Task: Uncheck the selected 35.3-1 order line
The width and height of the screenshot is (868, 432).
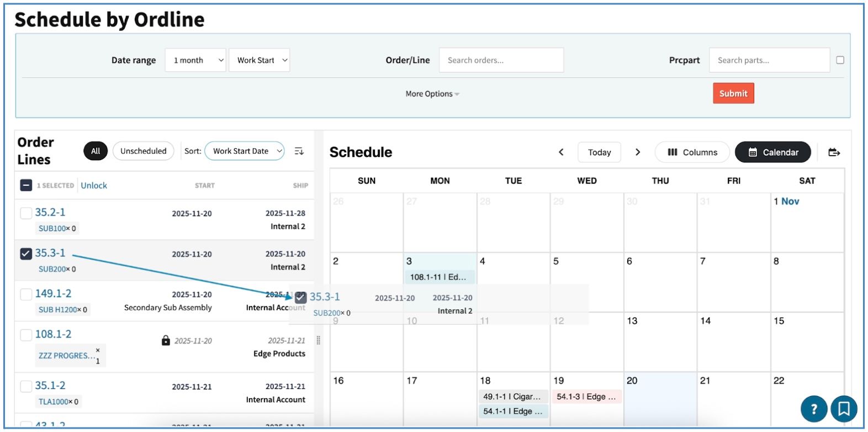Action: (x=26, y=254)
